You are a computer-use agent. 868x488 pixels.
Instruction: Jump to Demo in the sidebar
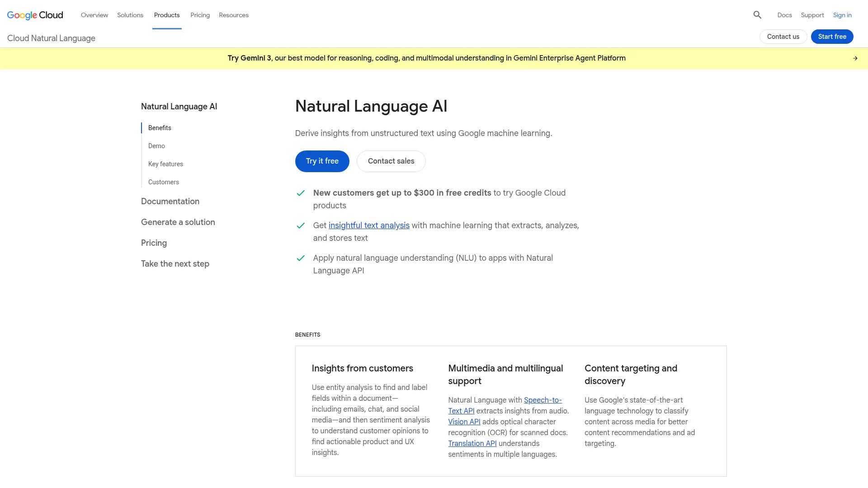[x=156, y=146]
